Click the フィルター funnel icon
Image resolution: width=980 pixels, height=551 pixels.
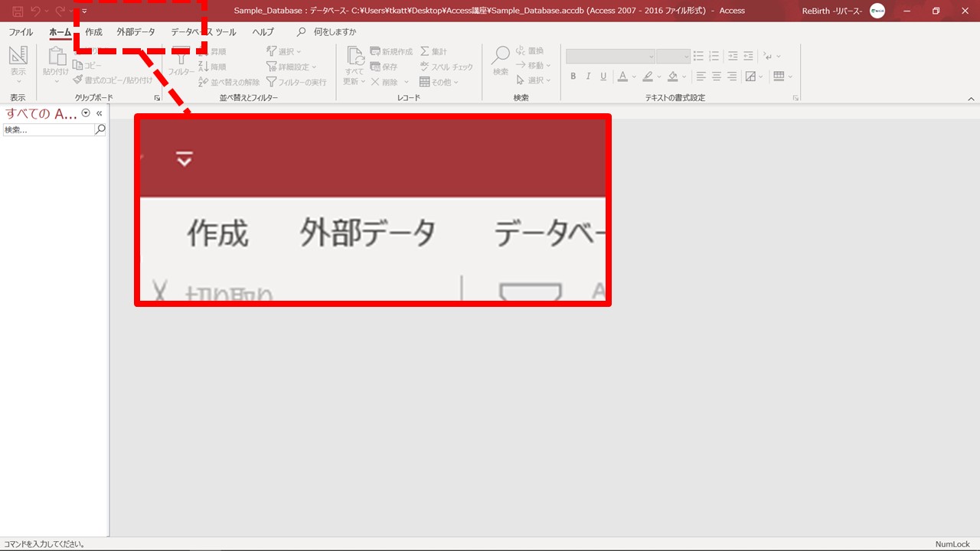[181, 57]
